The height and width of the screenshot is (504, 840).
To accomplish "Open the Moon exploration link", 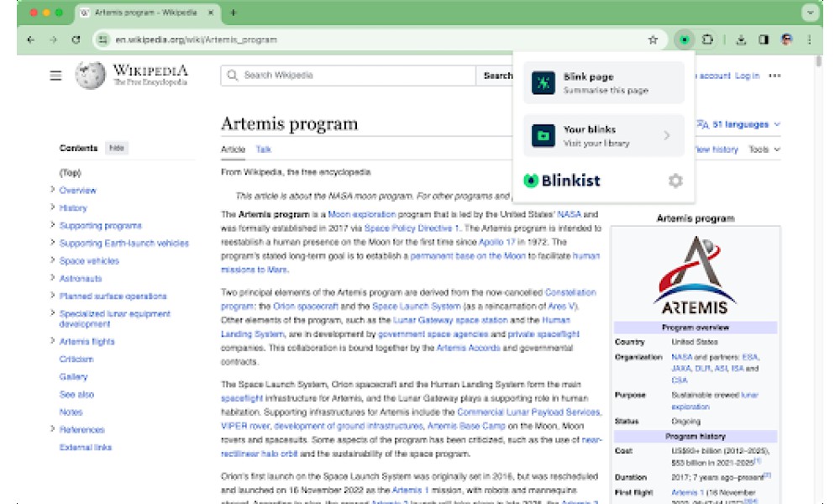I will pyautogui.click(x=361, y=214).
